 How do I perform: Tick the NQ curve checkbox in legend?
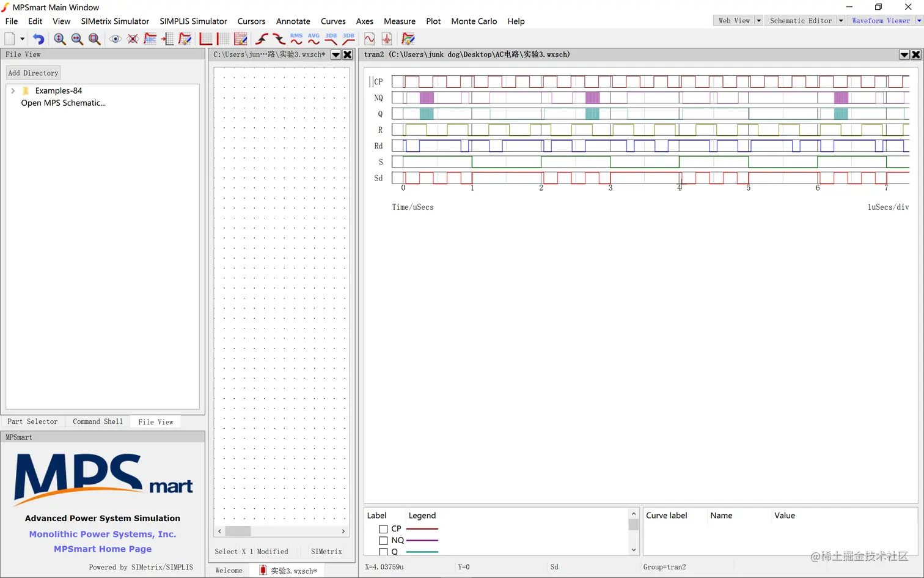tap(383, 541)
